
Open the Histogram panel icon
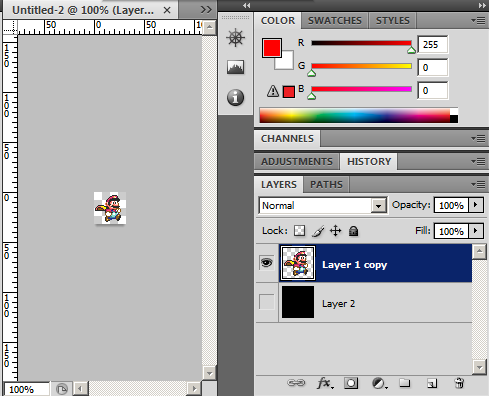(235, 67)
